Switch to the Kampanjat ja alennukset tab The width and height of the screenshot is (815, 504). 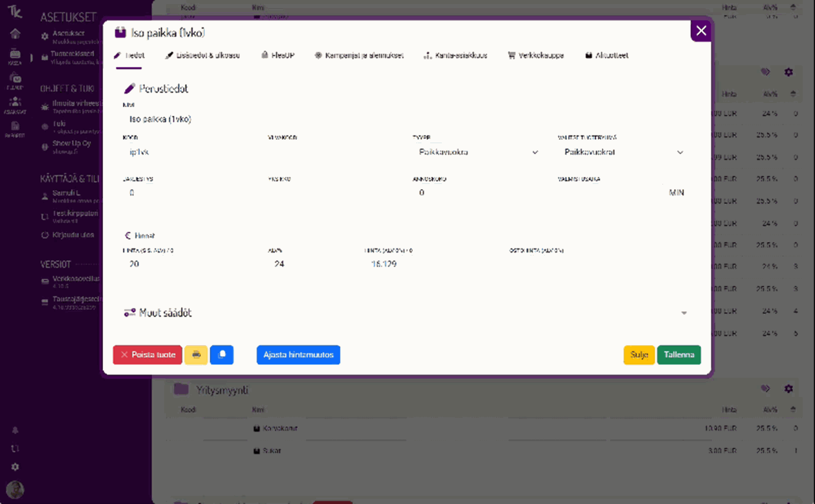(359, 56)
